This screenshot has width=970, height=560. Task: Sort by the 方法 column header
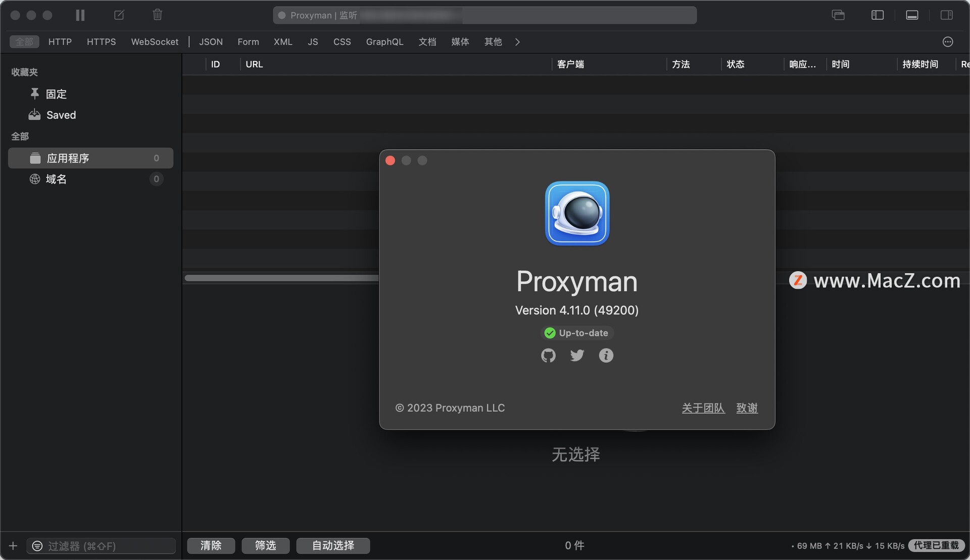(681, 64)
